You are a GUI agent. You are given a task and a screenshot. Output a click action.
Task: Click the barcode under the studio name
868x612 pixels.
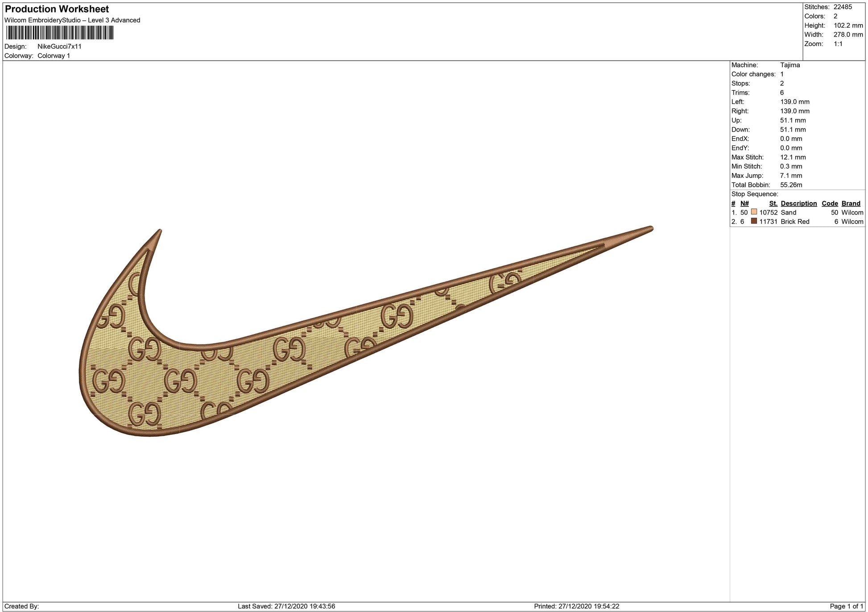(60, 33)
